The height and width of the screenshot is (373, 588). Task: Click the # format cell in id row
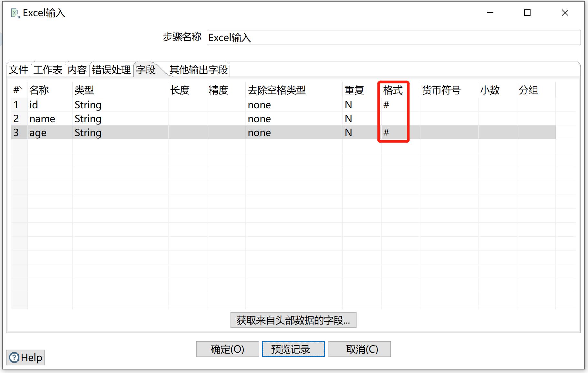click(x=400, y=105)
